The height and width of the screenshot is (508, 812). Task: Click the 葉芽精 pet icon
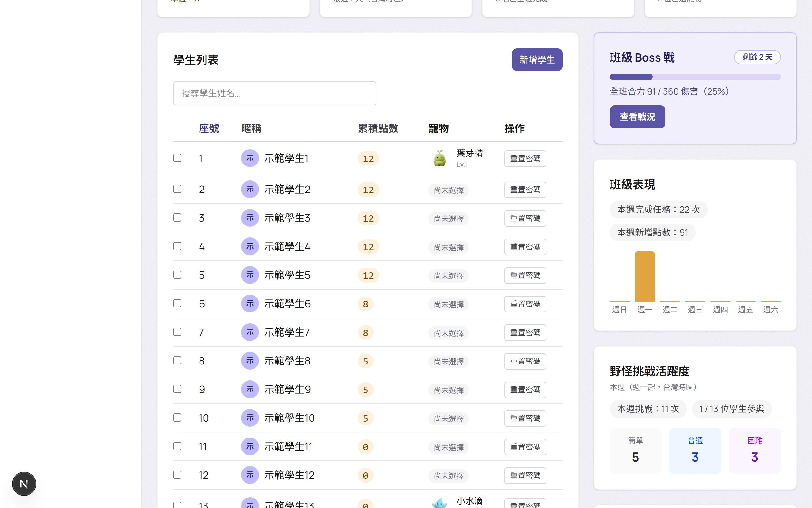point(439,158)
